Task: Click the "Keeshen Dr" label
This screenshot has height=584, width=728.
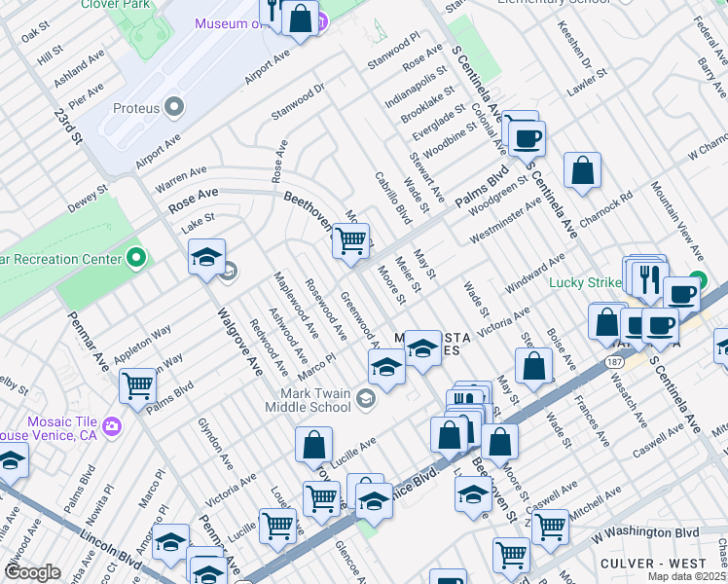Action: 575,45
